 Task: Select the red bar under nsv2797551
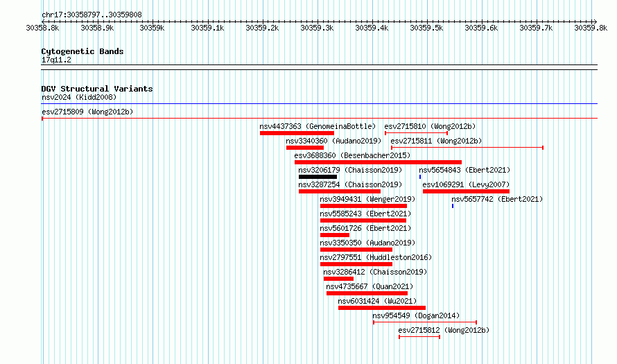click(356, 264)
